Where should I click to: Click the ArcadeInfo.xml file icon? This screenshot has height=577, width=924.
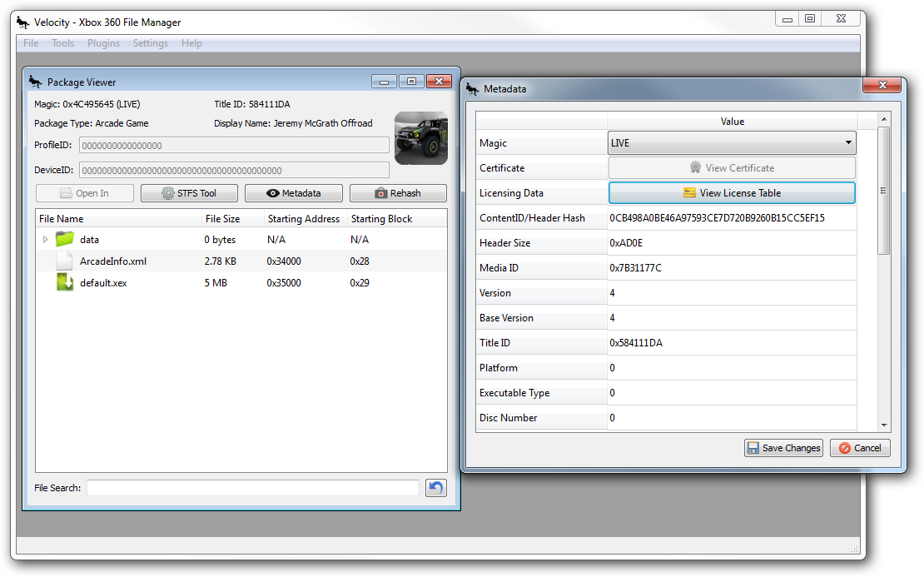pos(65,261)
